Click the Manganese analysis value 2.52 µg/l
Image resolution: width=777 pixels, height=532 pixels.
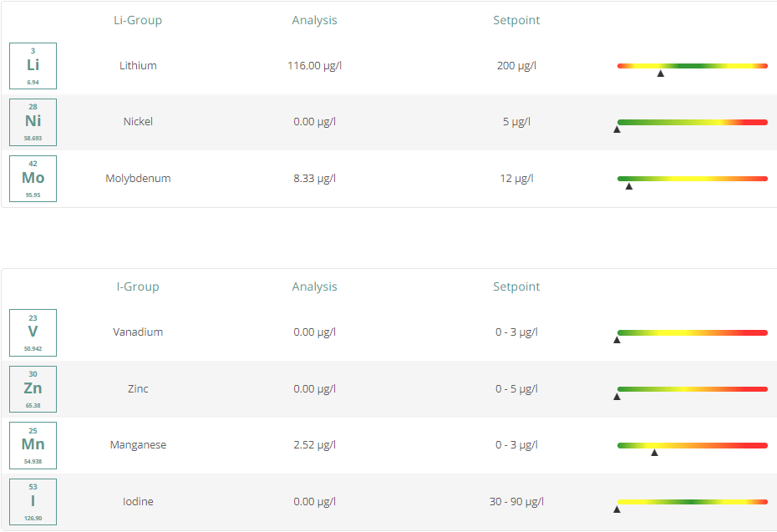[314, 445]
